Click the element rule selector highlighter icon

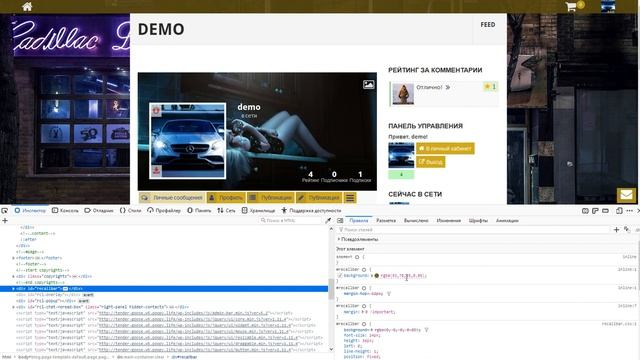click(357, 257)
